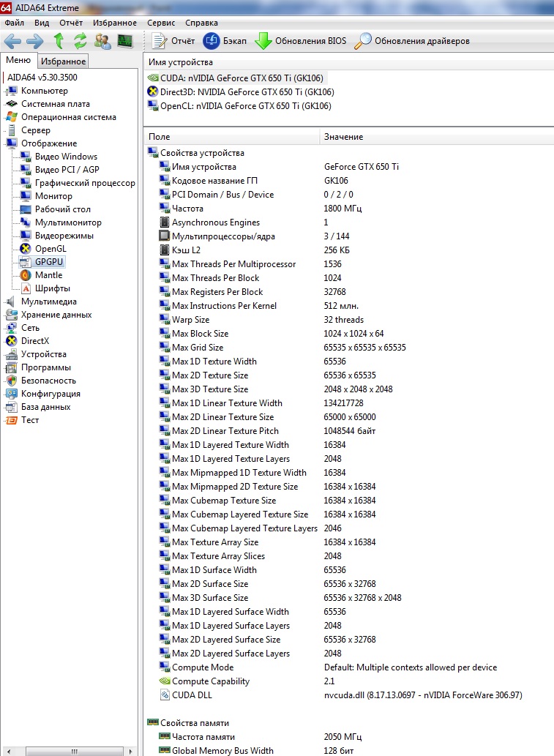Select the Кодовое название ГП row
Image resolution: width=554 pixels, height=756 pixels.
tap(214, 181)
